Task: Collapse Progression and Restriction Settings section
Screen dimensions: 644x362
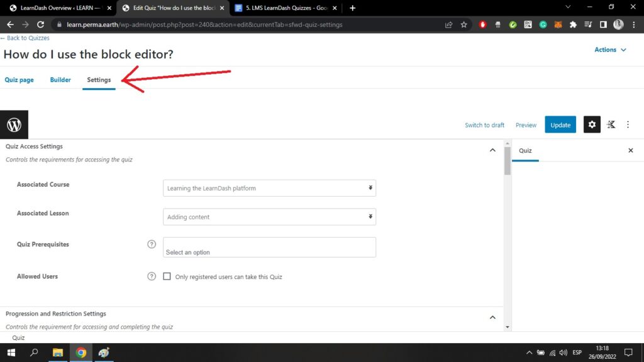Action: coord(492,317)
